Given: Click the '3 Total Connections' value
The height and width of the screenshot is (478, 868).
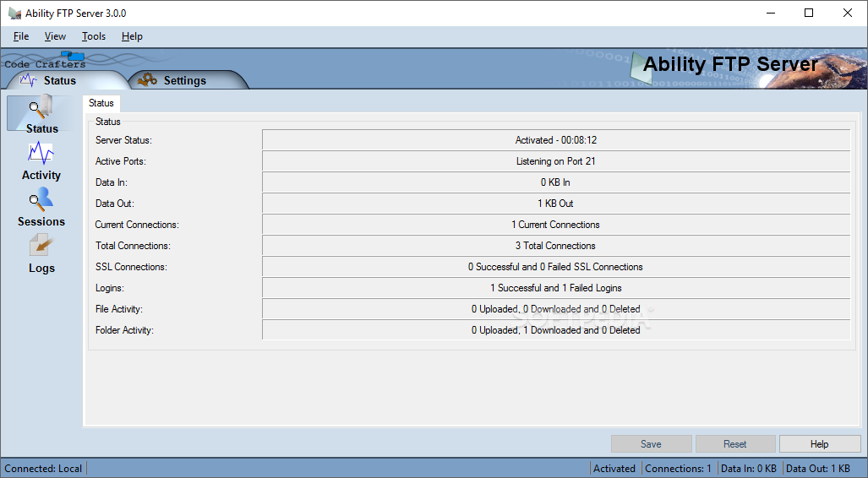Looking at the screenshot, I should pyautogui.click(x=556, y=246).
